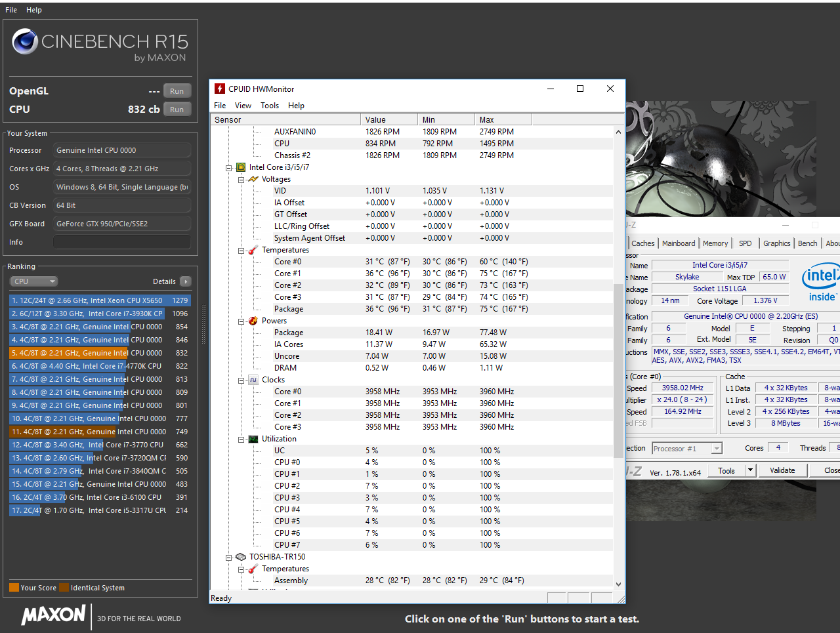Switch to the Mainboard tab in CPU-Z
Viewport: 840px width, 633px height.
[x=679, y=243]
